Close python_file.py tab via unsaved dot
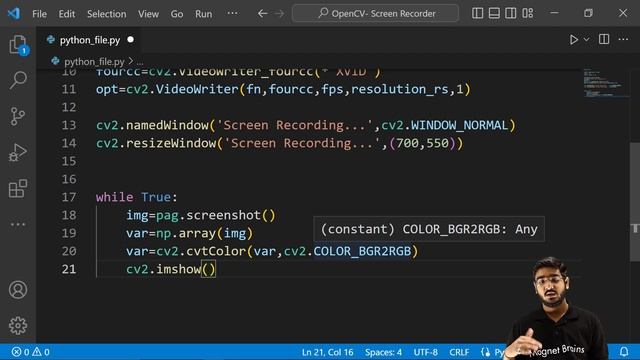The image size is (640, 360). click(x=131, y=40)
